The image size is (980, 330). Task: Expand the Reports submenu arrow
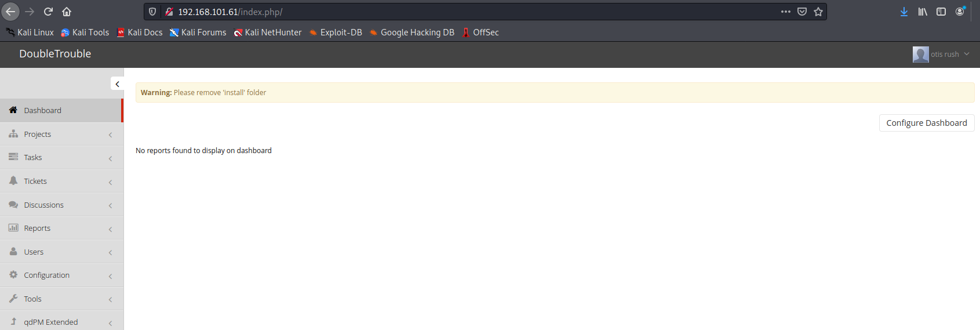110,229
